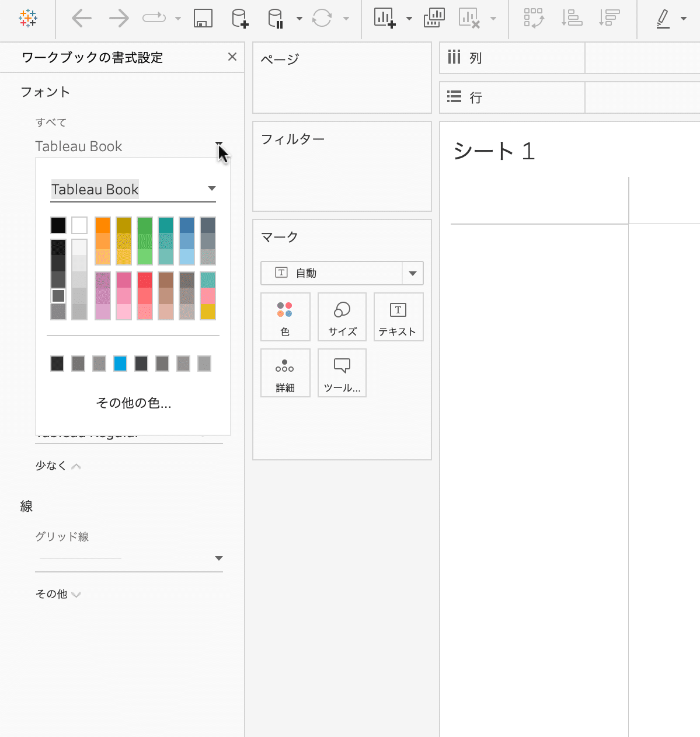
Task: Select the white color swatch
Action: (x=79, y=225)
